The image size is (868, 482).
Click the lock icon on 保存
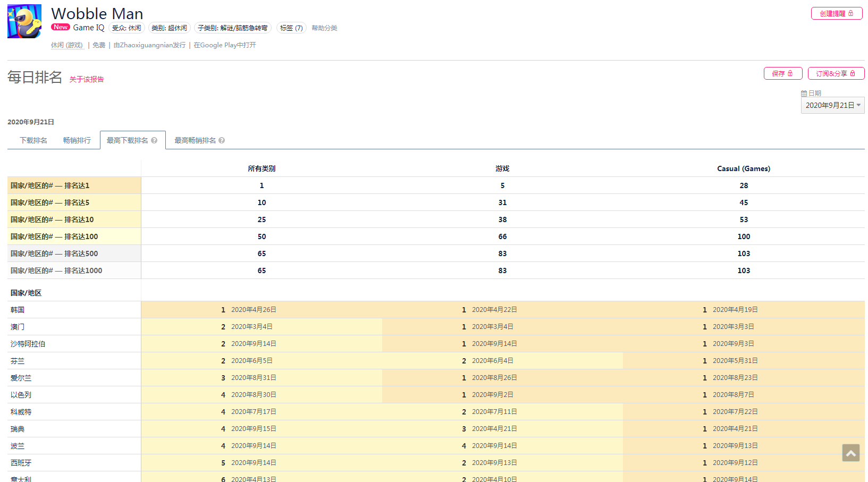790,73
